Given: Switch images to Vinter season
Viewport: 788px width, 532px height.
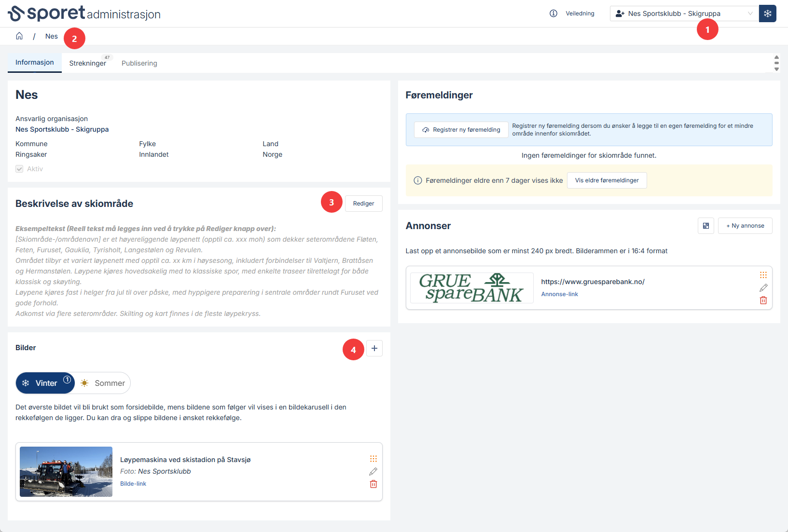Looking at the screenshot, I should (x=45, y=383).
